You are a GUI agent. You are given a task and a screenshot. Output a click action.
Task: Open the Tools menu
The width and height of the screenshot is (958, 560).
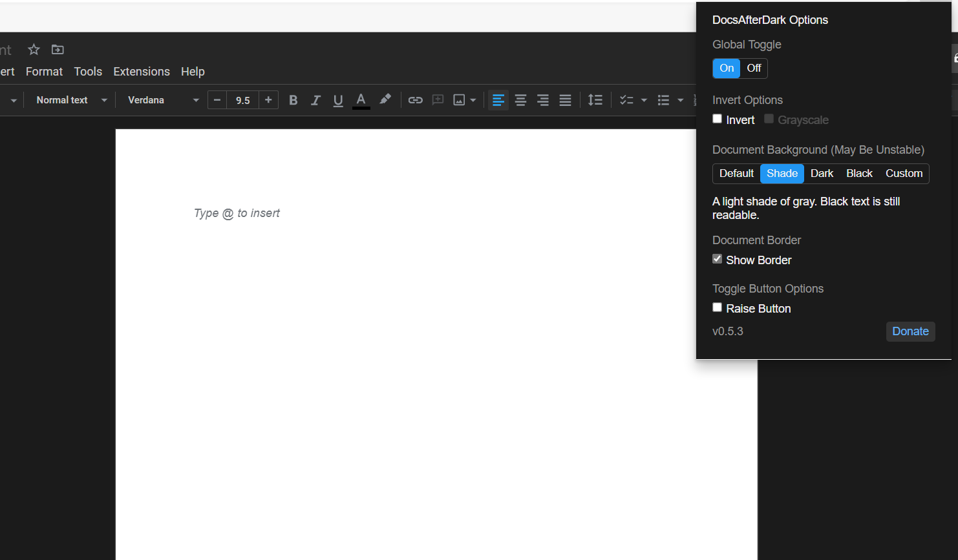pyautogui.click(x=88, y=72)
